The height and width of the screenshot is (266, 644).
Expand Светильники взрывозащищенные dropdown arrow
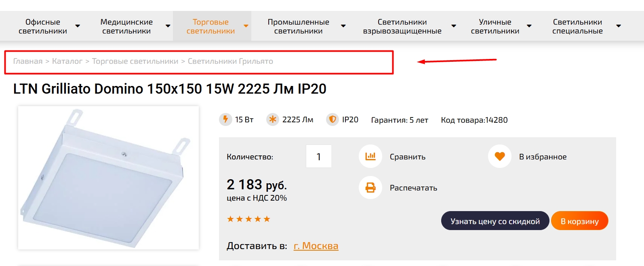[454, 26]
